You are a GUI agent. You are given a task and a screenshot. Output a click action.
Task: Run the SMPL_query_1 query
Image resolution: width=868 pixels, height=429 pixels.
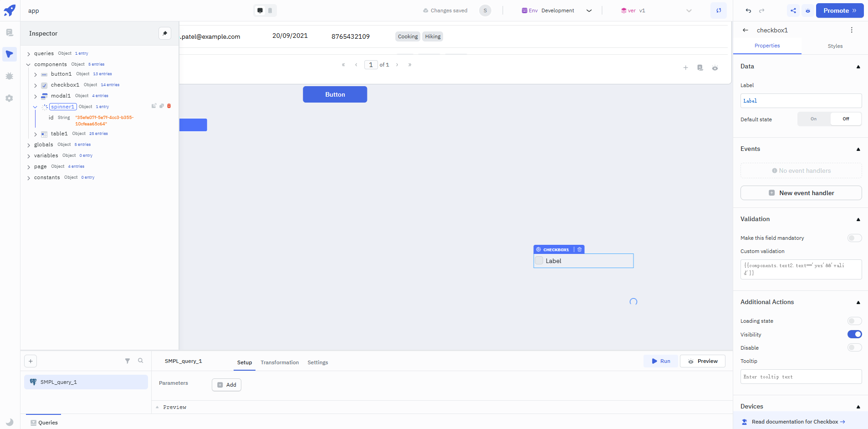[x=661, y=361]
